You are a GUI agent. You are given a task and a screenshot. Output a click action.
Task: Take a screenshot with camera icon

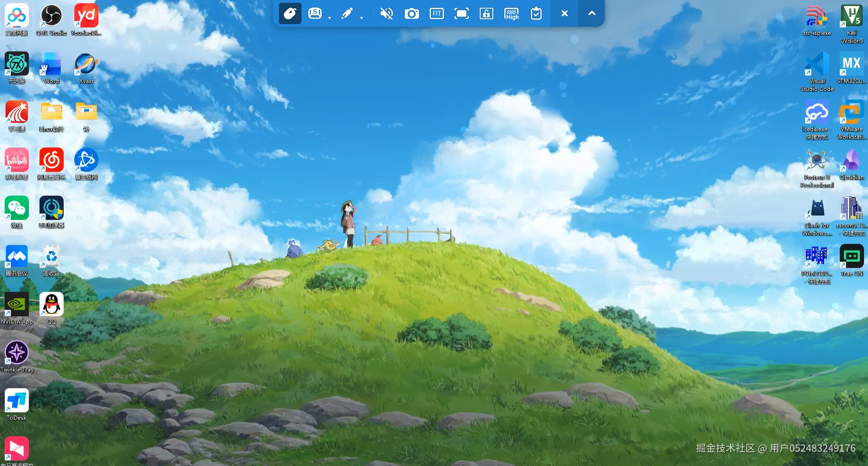click(x=411, y=13)
